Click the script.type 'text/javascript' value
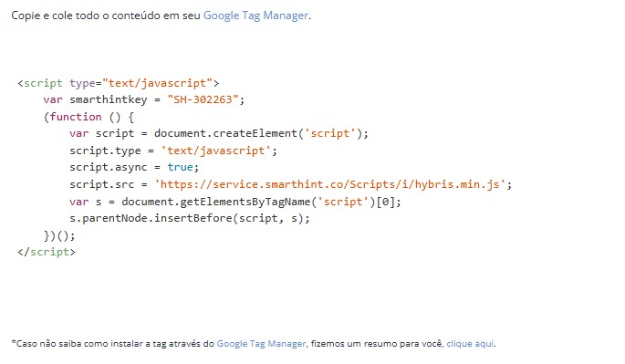 [x=215, y=151]
